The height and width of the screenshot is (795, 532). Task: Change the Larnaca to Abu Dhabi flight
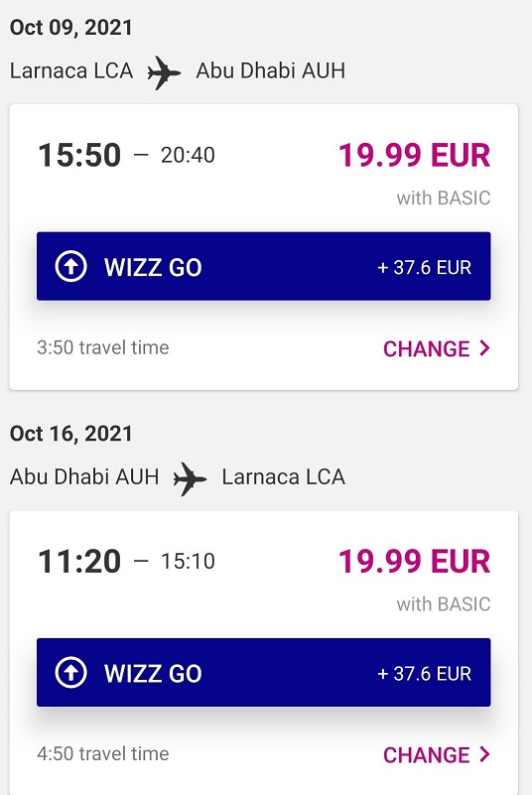pos(437,348)
